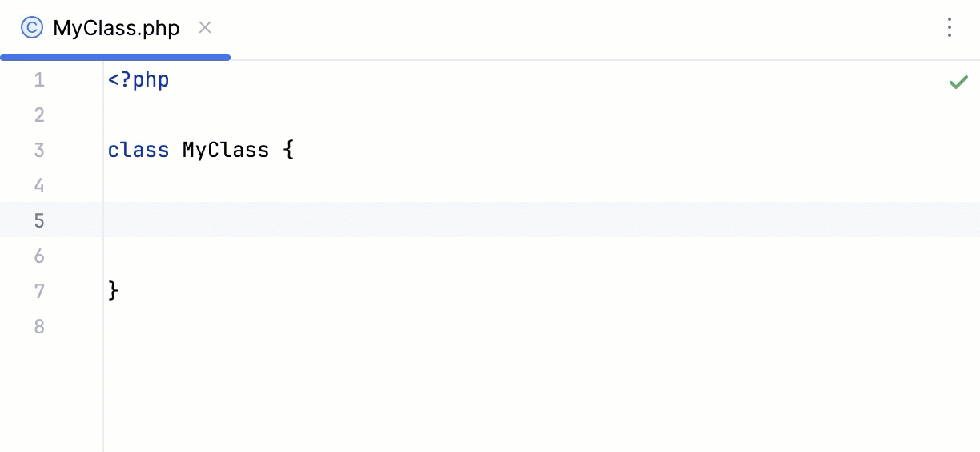Click line number 4 in the gutter

tap(39, 186)
